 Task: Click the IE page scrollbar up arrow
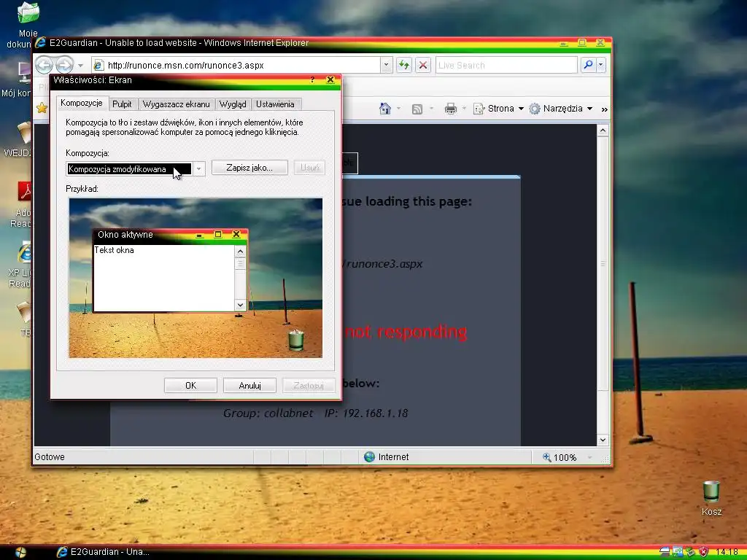[603, 131]
